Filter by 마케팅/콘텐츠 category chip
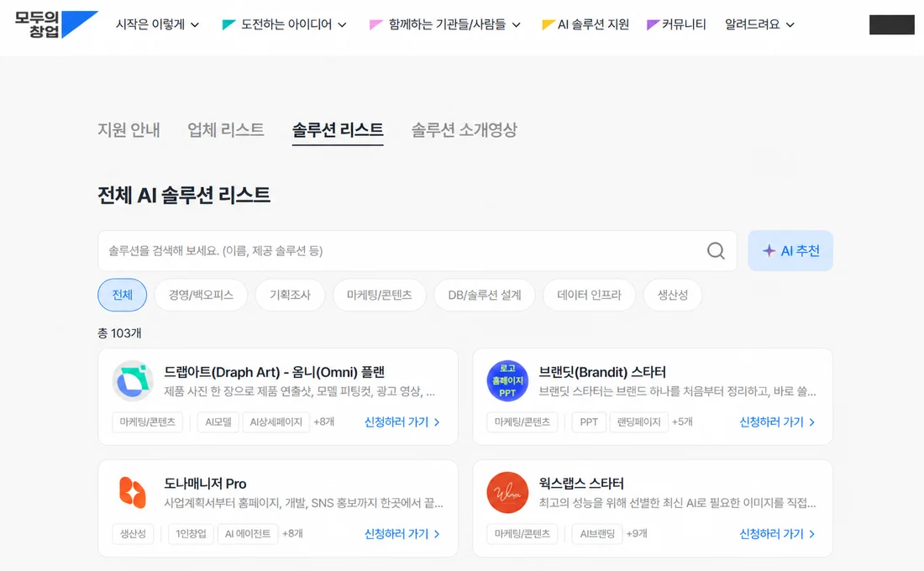 380,295
